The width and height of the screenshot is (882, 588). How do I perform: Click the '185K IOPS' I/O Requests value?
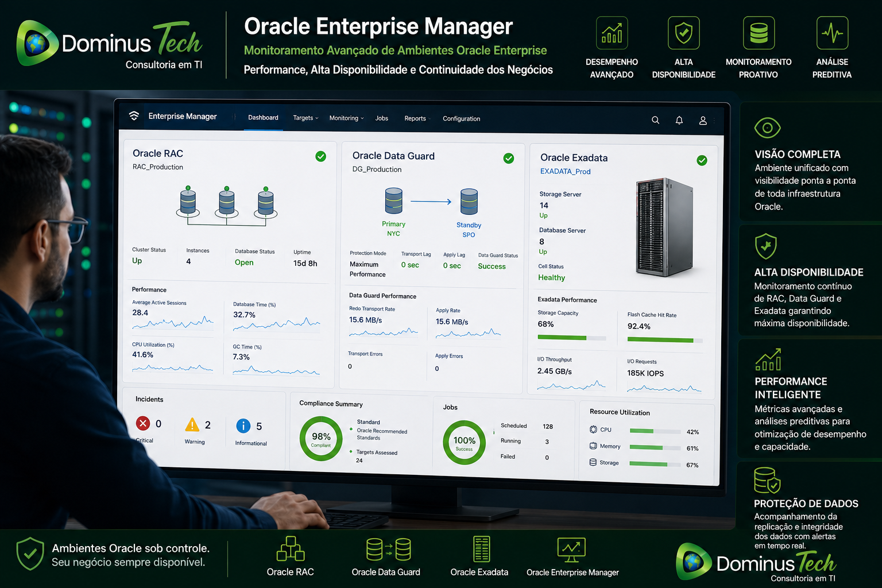pyautogui.click(x=645, y=373)
